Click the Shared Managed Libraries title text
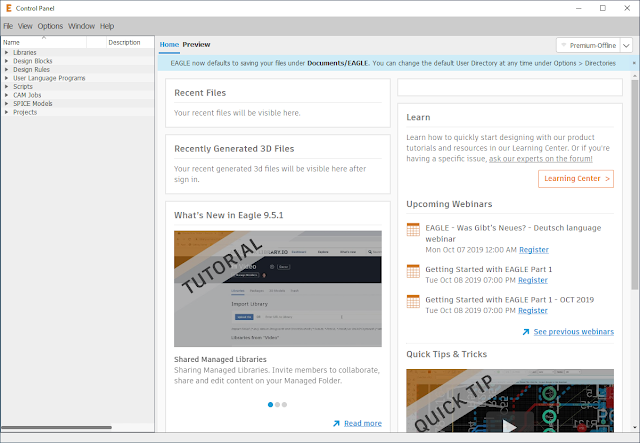 220,359
